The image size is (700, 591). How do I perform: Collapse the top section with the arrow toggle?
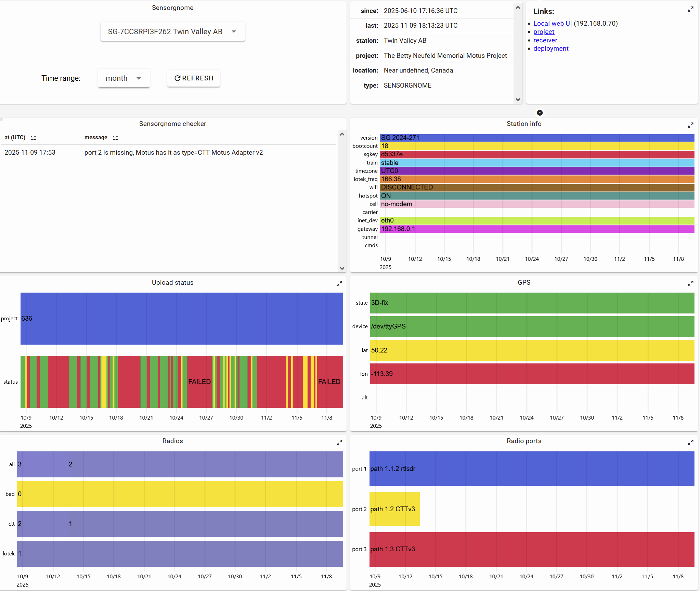point(540,113)
